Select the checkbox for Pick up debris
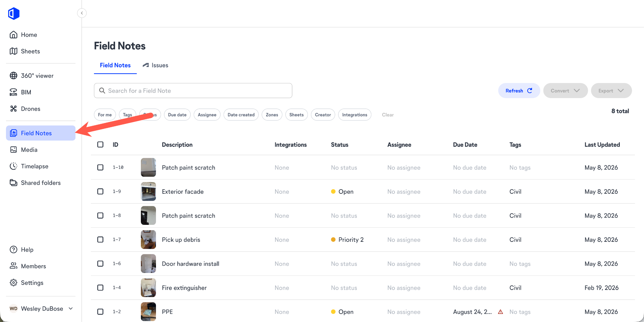The height and width of the screenshot is (322, 644). (100, 240)
